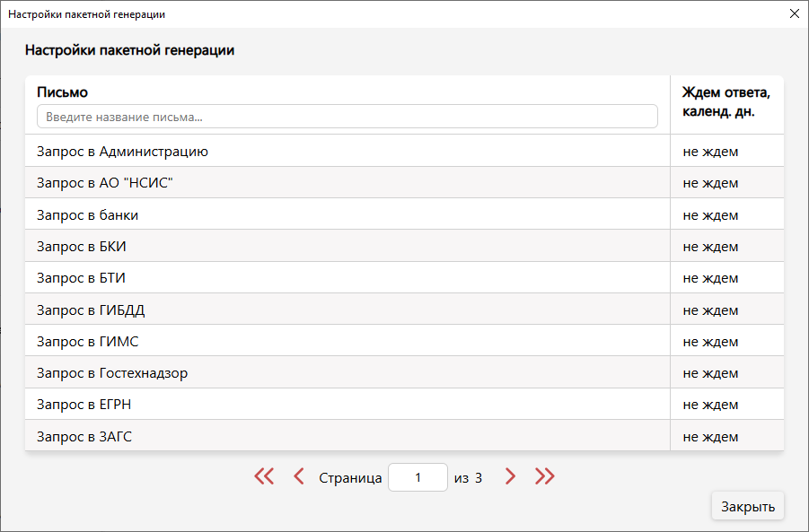Screen dimensions: 809x532
Task: Select the Запрос в АО "НСИС" row
Action: (x=104, y=183)
